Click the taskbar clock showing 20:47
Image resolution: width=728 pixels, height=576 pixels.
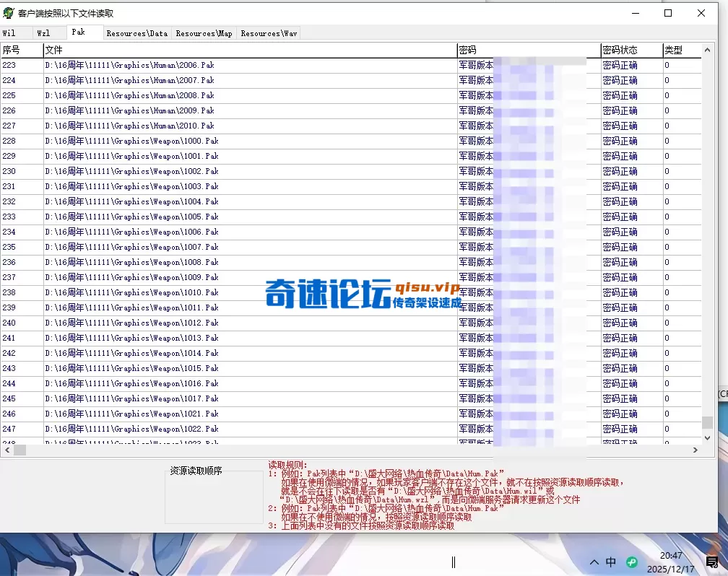tap(672, 561)
